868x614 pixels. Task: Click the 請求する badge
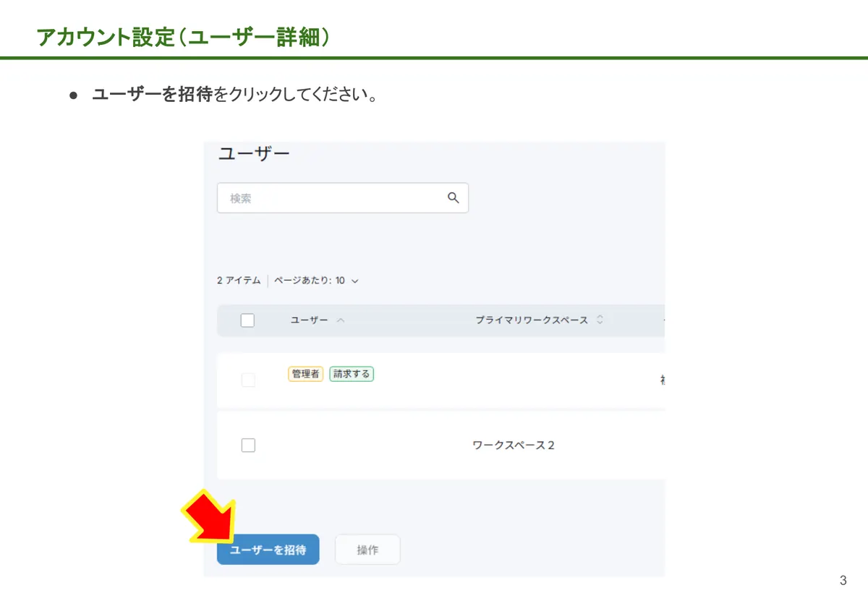(x=352, y=374)
